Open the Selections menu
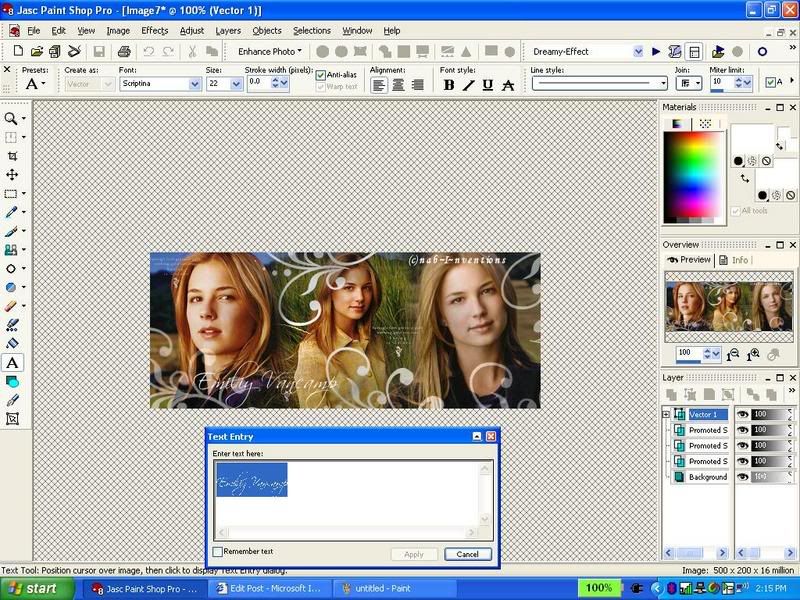 coord(312,31)
